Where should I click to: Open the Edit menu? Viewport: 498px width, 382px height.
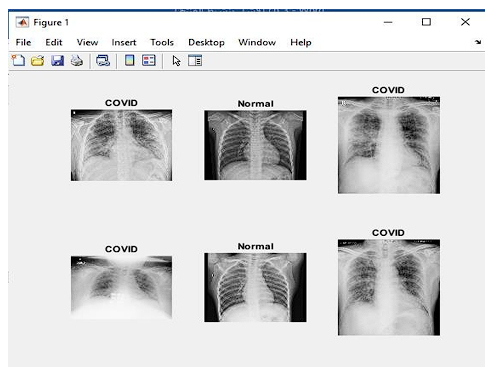pyautogui.click(x=54, y=42)
